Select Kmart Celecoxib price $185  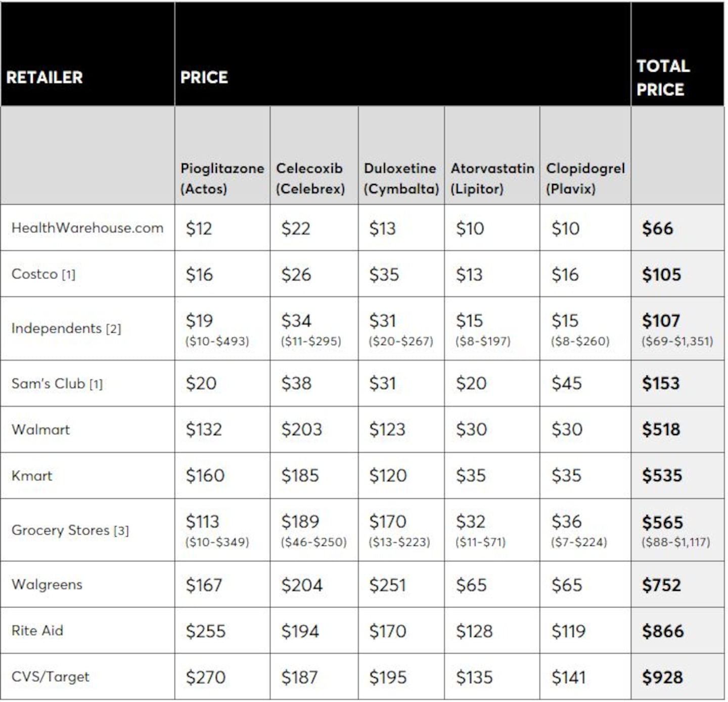pyautogui.click(x=300, y=476)
